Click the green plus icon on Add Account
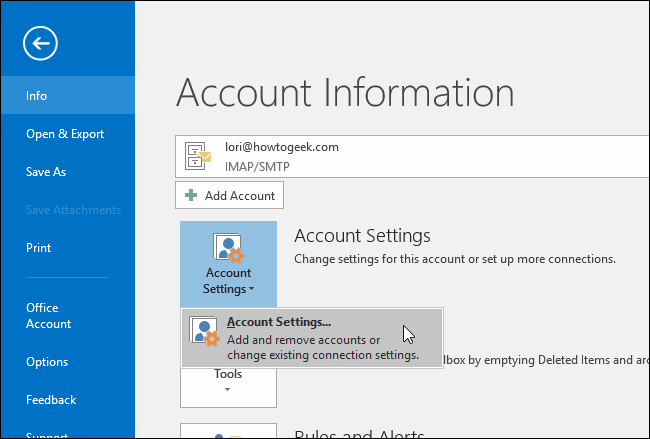The height and width of the screenshot is (439, 650). tap(191, 195)
